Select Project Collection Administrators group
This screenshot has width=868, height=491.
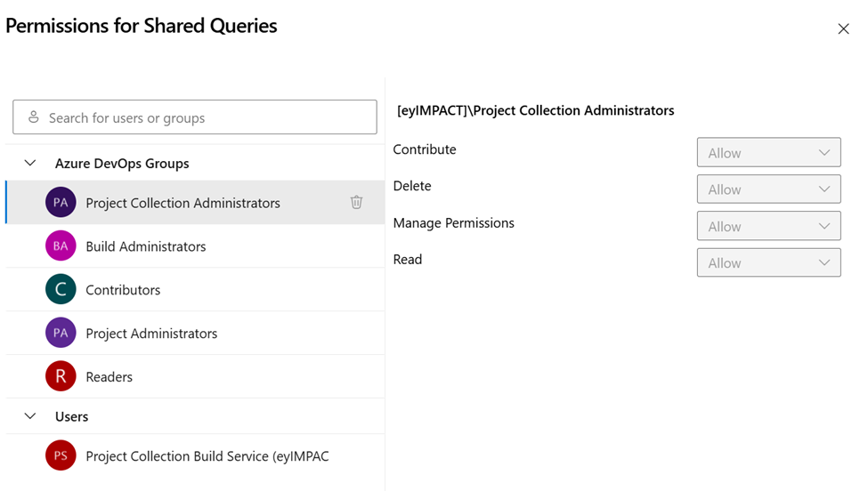[195, 203]
